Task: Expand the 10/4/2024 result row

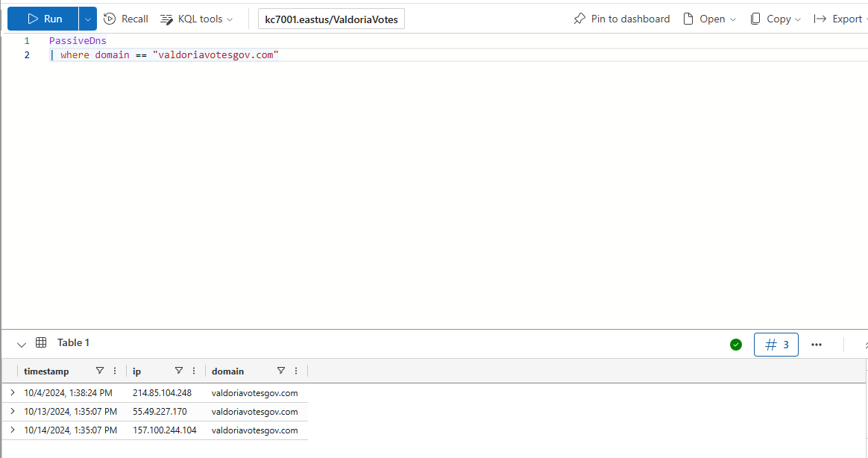Action: [x=13, y=392]
